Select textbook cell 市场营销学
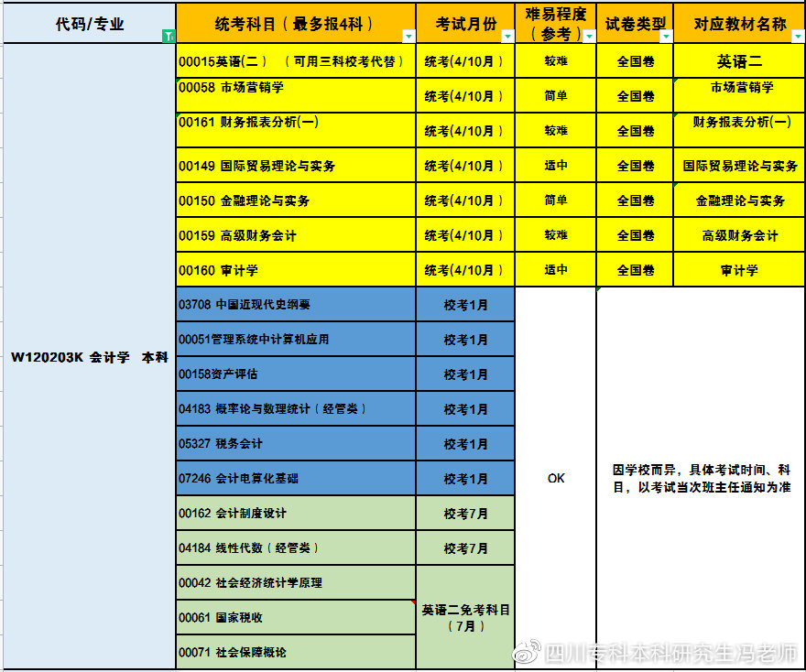Screen dimensions: 806x672 739,95
